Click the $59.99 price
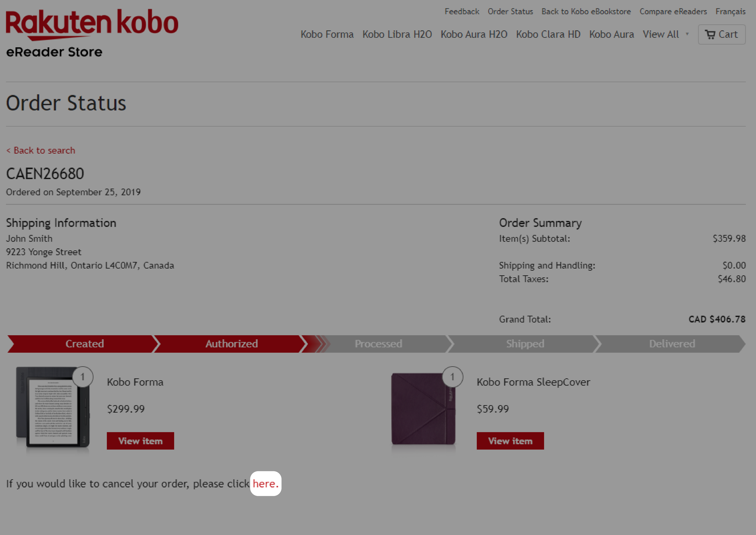The width and height of the screenshot is (756, 535). (493, 409)
